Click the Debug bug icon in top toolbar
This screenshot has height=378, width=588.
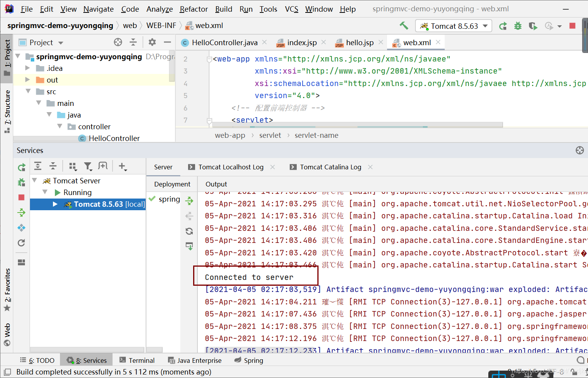518,26
